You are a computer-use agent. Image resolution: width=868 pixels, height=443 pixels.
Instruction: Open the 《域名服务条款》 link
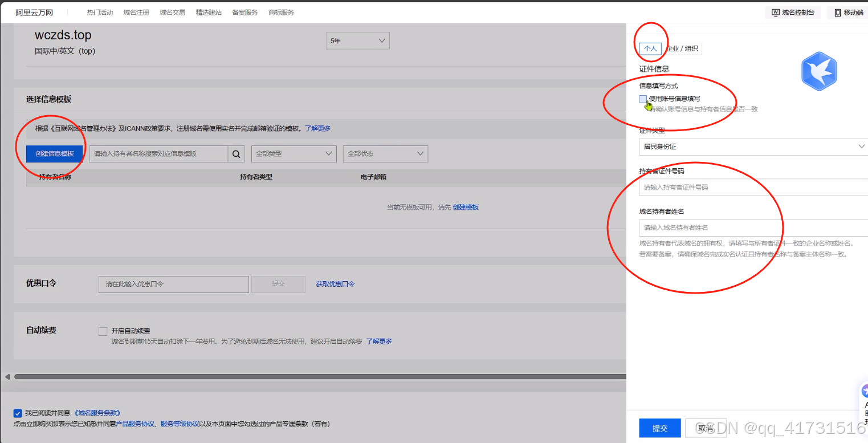pos(97,413)
